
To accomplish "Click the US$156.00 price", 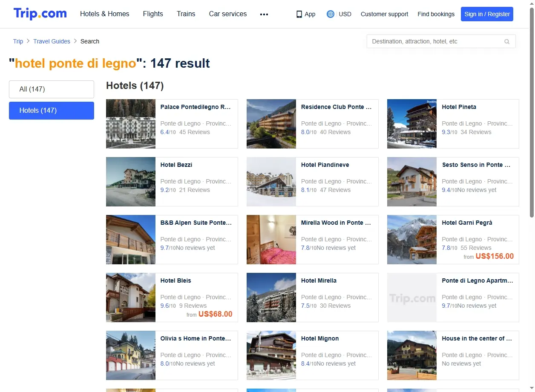I will click(495, 257).
